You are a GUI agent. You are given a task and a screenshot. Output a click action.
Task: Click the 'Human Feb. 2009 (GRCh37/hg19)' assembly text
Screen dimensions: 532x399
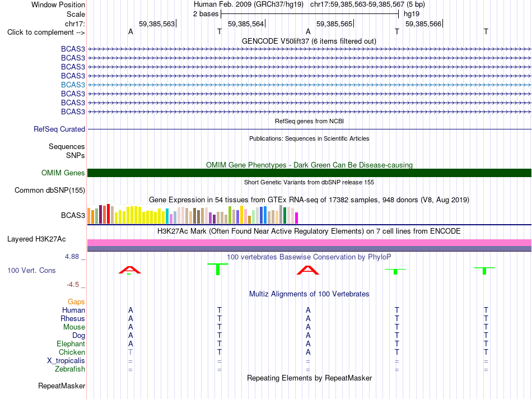tap(248, 4)
